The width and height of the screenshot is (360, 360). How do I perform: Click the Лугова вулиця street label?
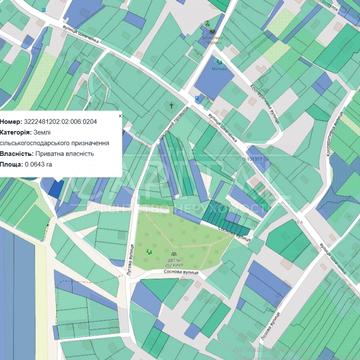(x=130, y=259)
